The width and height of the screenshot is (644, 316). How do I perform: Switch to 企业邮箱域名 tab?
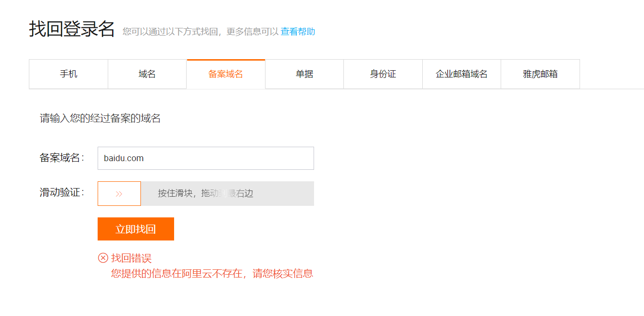click(462, 74)
